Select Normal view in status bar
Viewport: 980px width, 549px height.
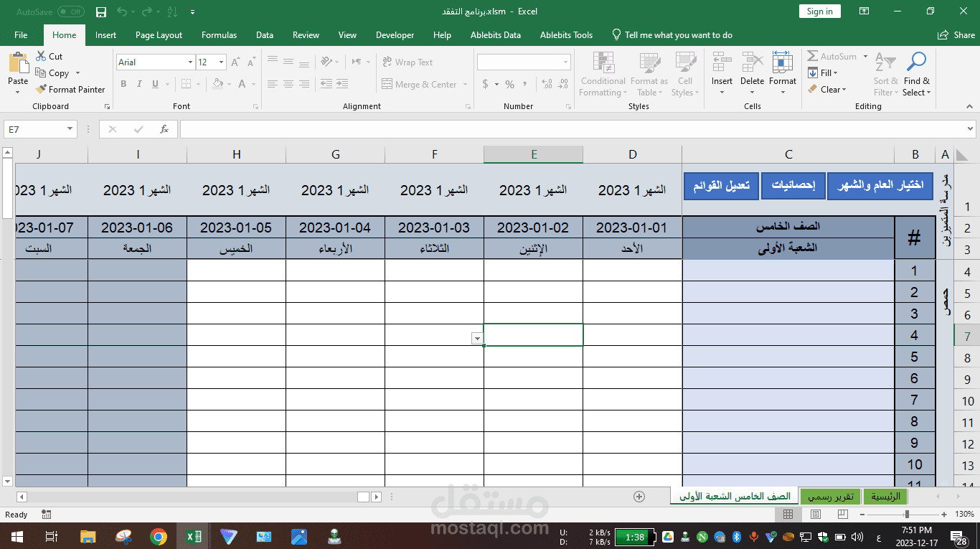(788, 514)
